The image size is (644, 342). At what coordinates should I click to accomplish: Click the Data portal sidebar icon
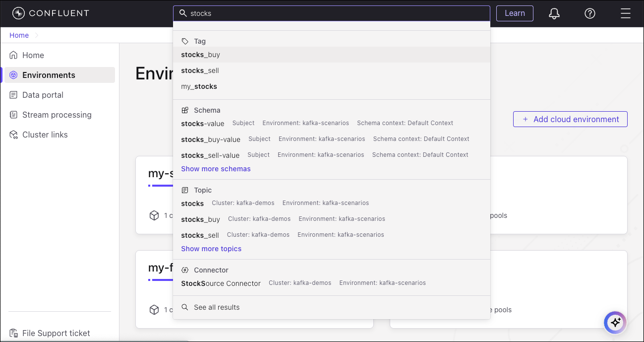[13, 95]
